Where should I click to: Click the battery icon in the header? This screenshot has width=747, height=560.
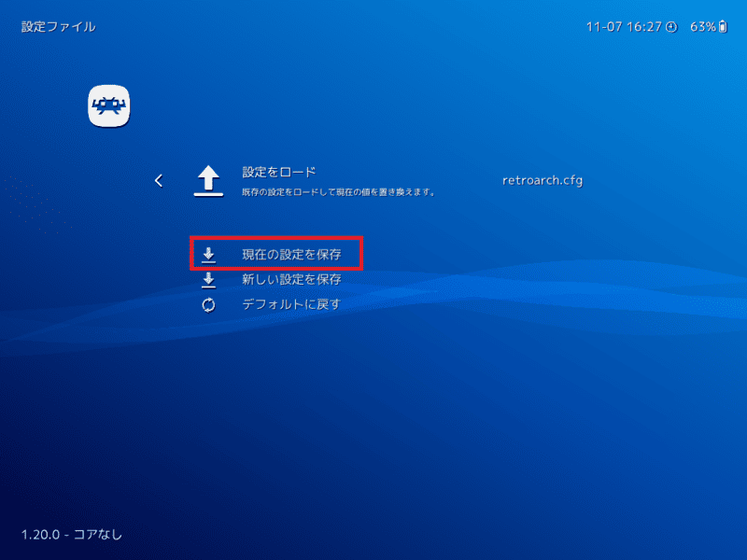723,27
